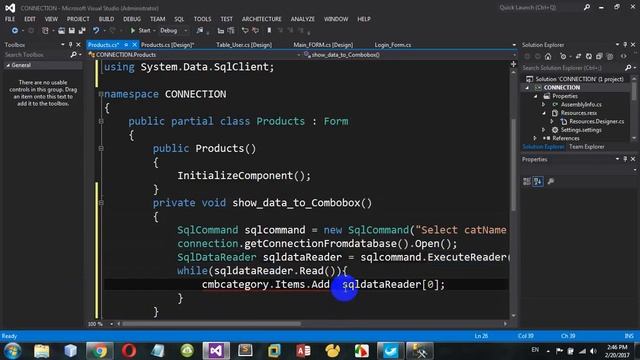Viewport: 640px width, 360px height.
Task: Open the EDIT menu
Action: tap(30, 19)
